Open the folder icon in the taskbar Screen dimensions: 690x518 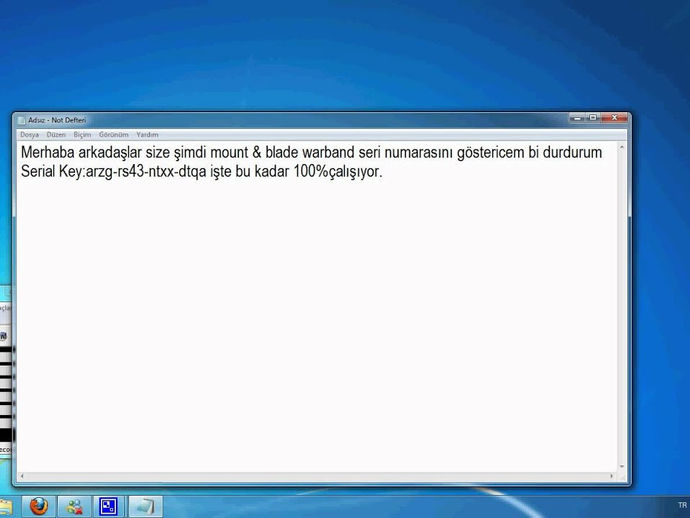[6, 506]
